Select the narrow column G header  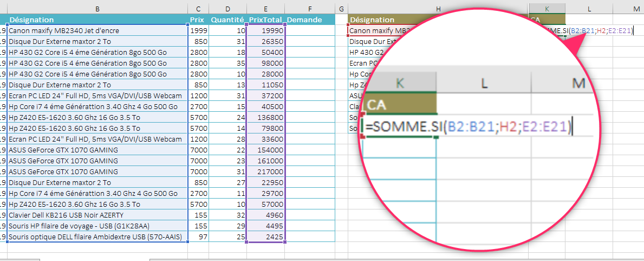tap(341, 8)
